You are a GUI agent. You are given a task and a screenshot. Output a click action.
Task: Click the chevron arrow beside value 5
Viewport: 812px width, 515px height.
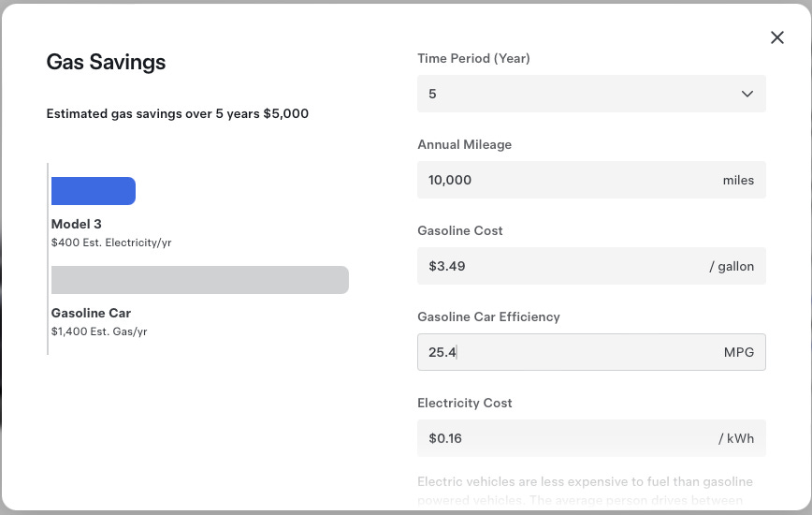point(747,94)
